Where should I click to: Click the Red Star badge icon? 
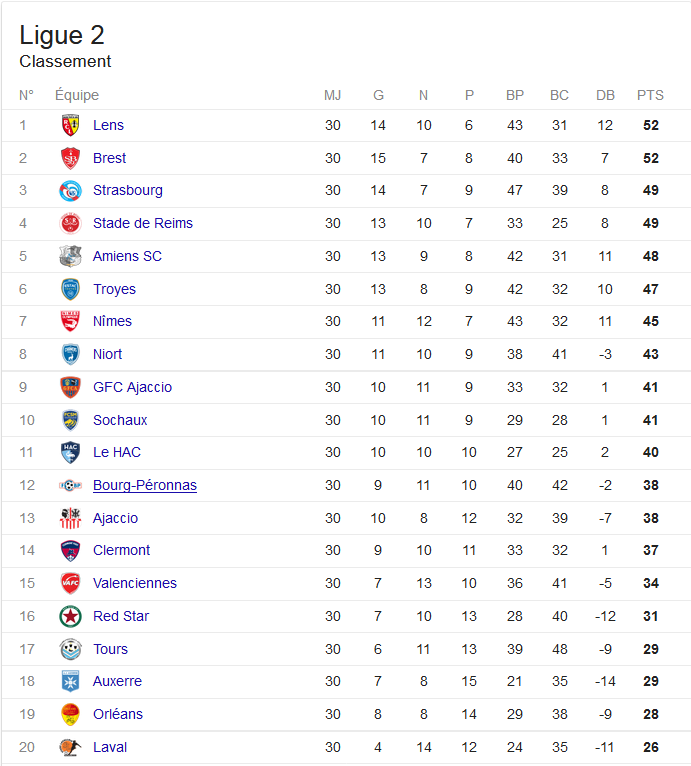point(70,616)
